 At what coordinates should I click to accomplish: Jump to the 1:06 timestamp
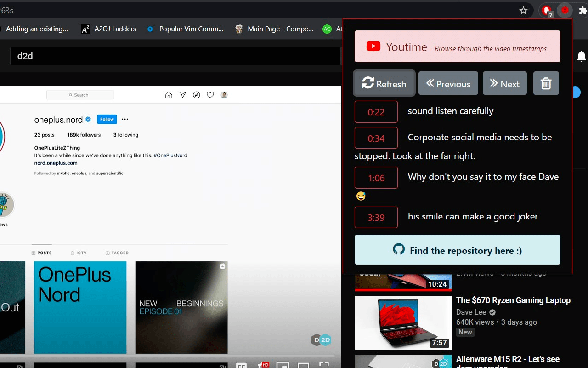(x=376, y=178)
